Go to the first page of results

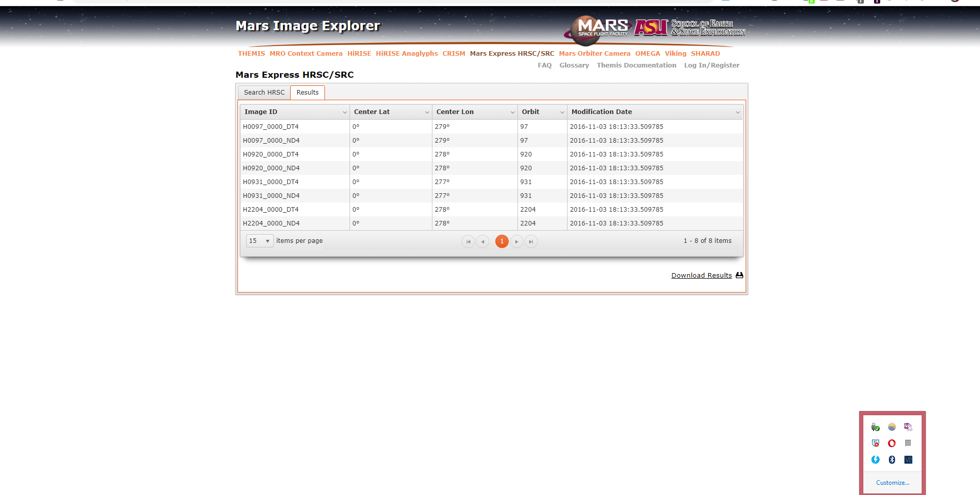pyautogui.click(x=468, y=241)
